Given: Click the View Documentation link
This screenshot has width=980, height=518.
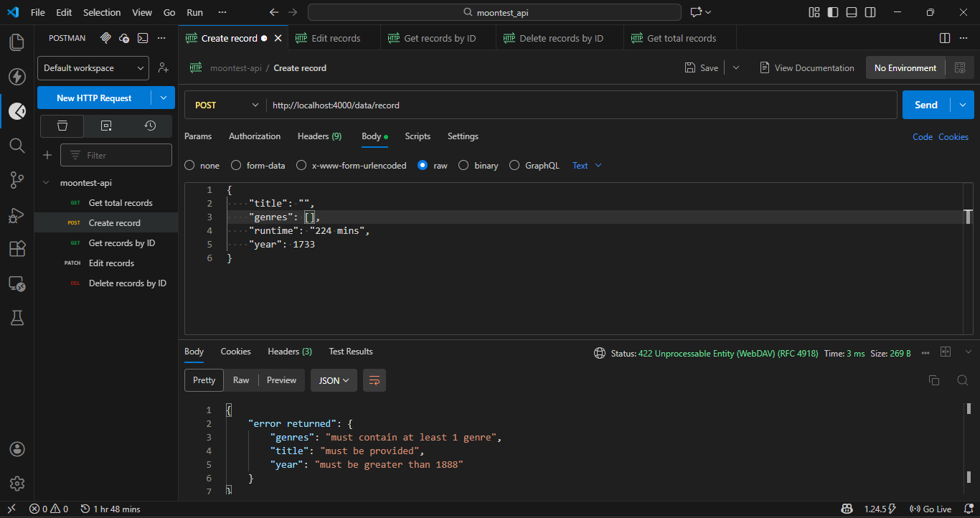Looking at the screenshot, I should (807, 67).
